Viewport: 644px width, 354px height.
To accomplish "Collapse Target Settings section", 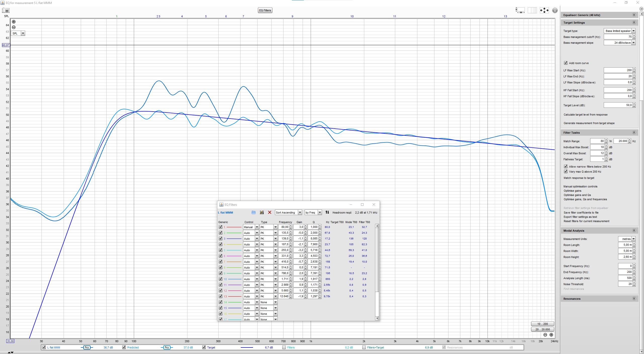I will 634,23.
